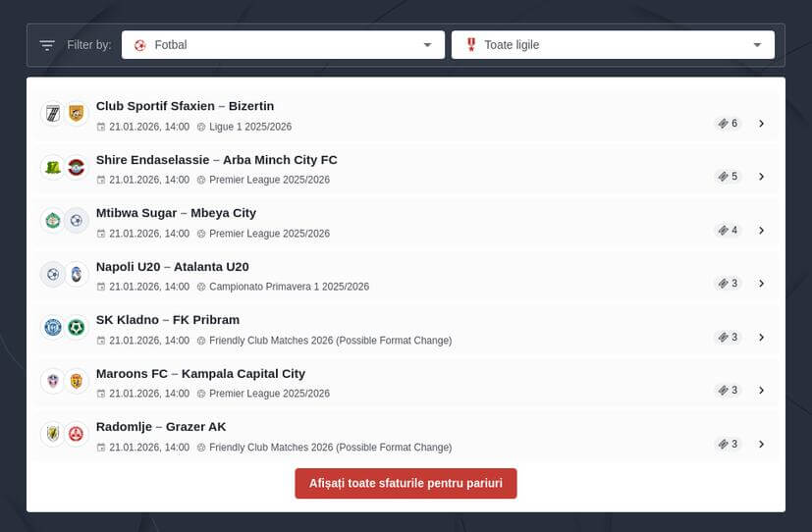Open the Toate ligile league dropdown
The height and width of the screenshot is (532, 812).
pos(613,45)
